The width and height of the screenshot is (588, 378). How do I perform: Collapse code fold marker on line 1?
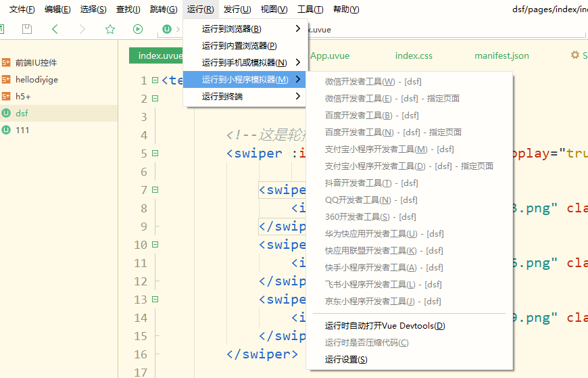click(x=155, y=80)
